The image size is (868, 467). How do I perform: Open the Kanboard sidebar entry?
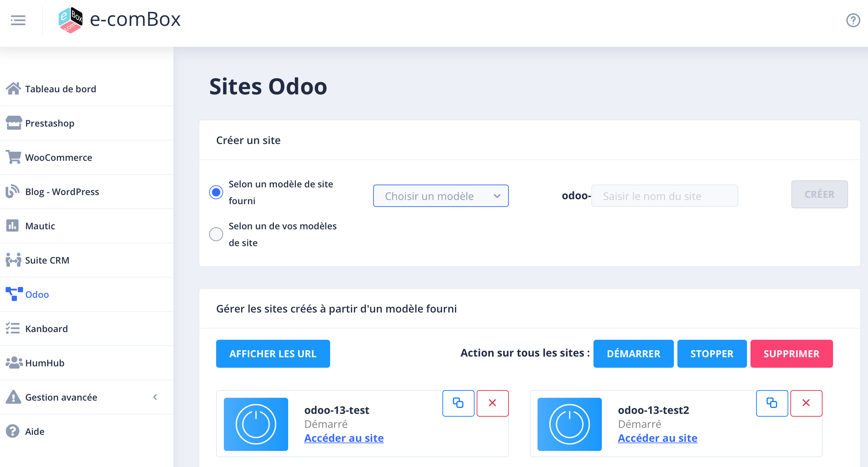(46, 329)
